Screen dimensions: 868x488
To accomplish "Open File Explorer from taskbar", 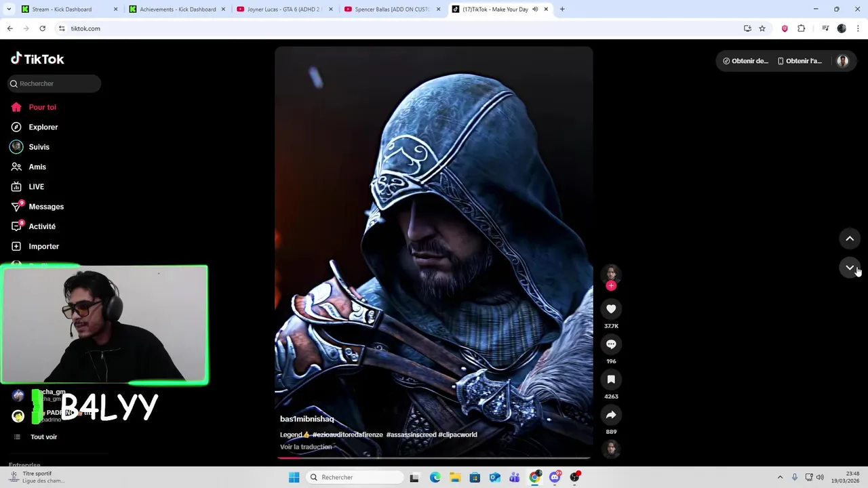I will coord(455,477).
